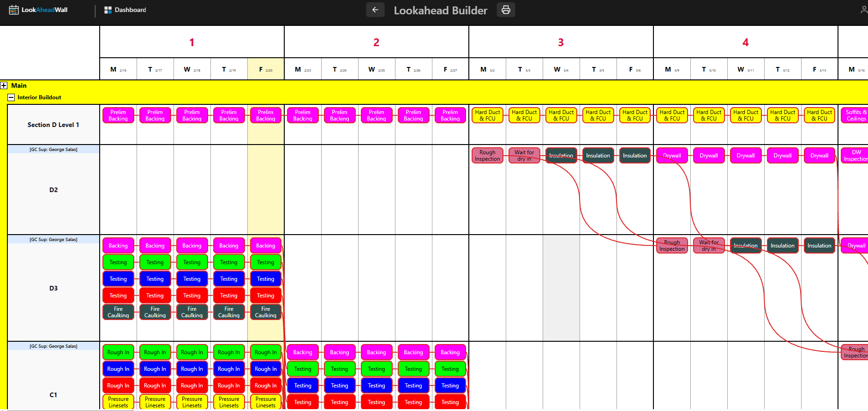Open D3 Insulation card on Friday 3/13
The width and height of the screenshot is (868, 411).
click(820, 246)
